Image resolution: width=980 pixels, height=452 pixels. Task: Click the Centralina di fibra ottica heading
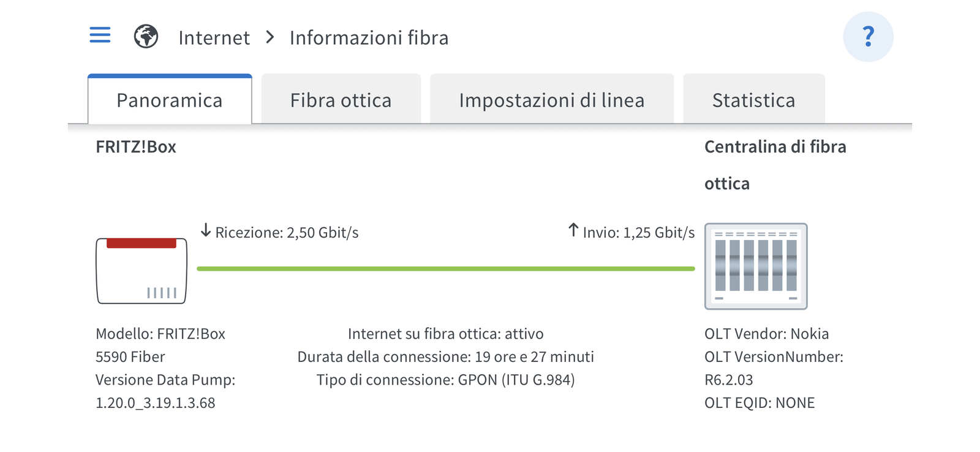[x=775, y=165]
